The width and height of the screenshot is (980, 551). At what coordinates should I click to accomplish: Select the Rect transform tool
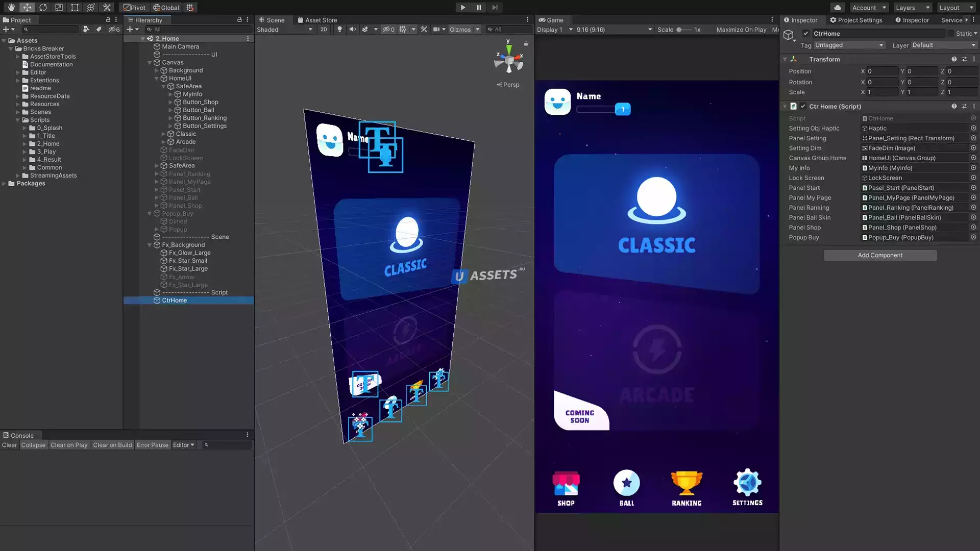(75, 8)
